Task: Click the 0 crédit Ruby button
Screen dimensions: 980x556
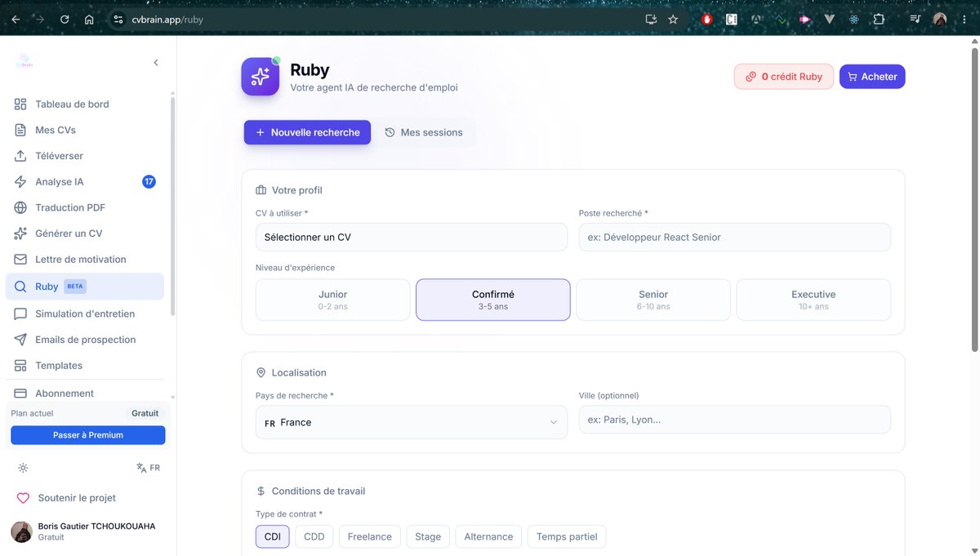Action: (x=784, y=77)
